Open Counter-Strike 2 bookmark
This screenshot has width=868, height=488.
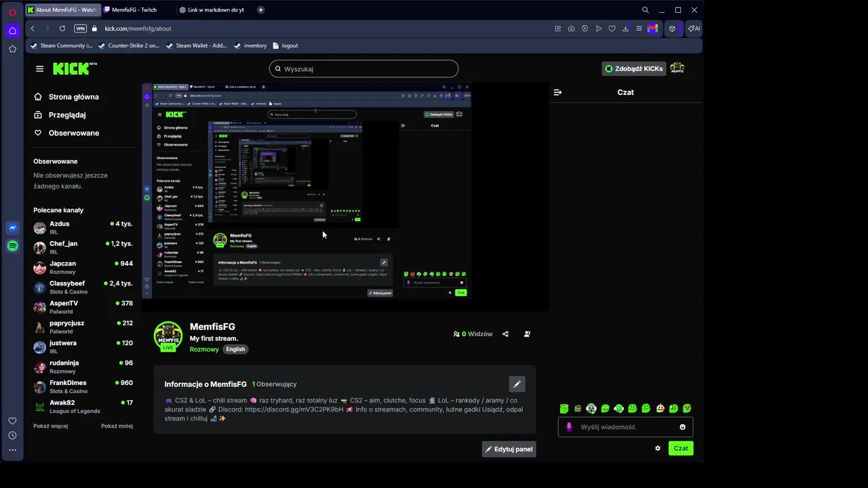click(x=129, y=45)
